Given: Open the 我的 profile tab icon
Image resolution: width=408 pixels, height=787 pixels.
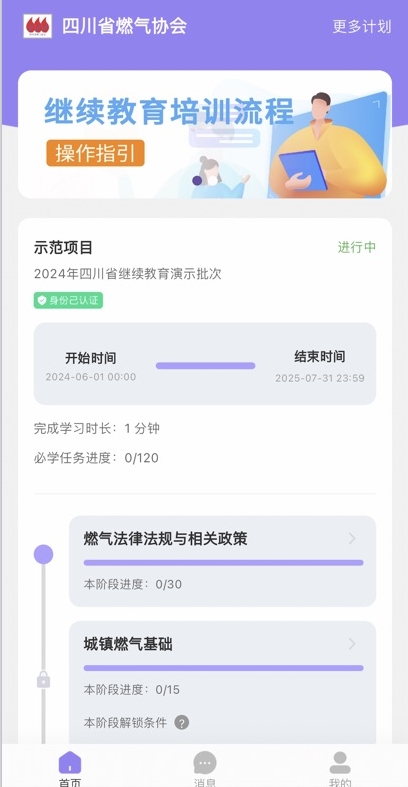Looking at the screenshot, I should click(340, 762).
